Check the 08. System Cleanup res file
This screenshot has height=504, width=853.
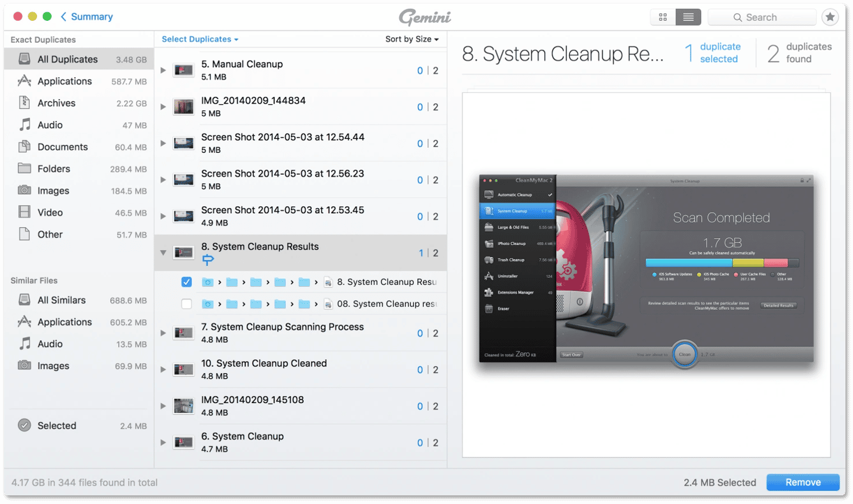point(187,304)
